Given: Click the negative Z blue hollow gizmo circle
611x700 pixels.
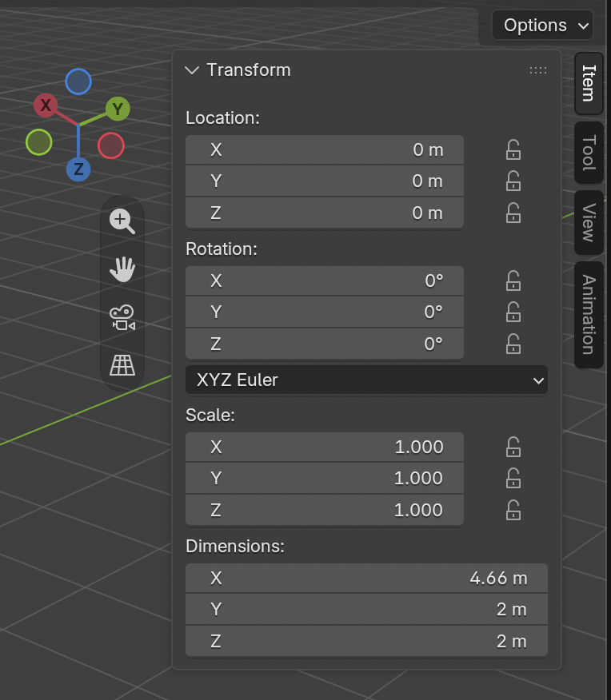Looking at the screenshot, I should click(x=78, y=82).
